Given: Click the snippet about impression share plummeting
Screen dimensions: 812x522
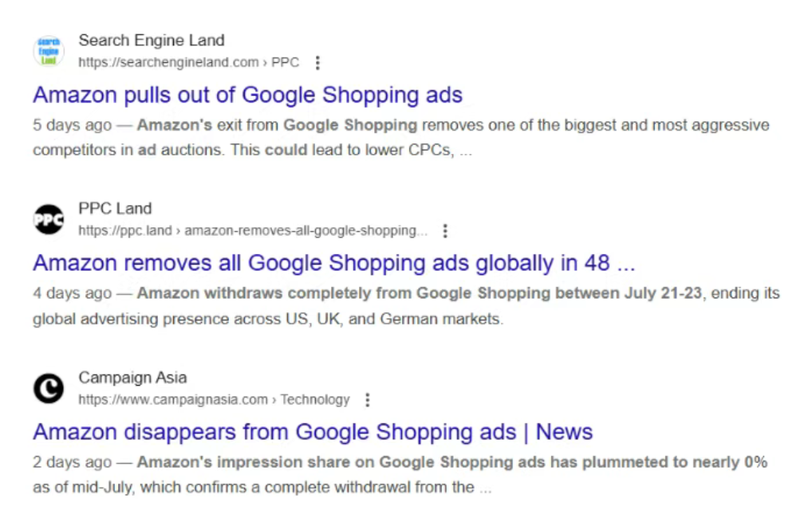Looking at the screenshot, I should (x=400, y=474).
